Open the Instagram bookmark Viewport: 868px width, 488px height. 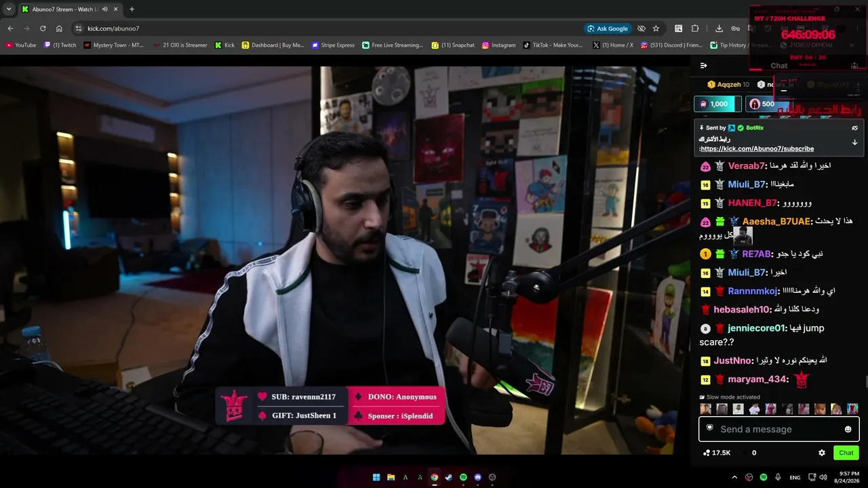(x=499, y=45)
